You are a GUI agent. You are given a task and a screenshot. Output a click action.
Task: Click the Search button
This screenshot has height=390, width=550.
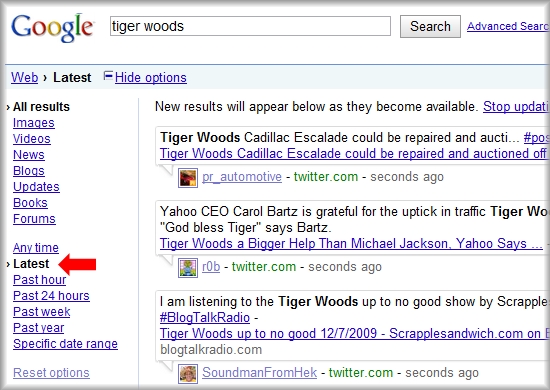[x=430, y=26]
